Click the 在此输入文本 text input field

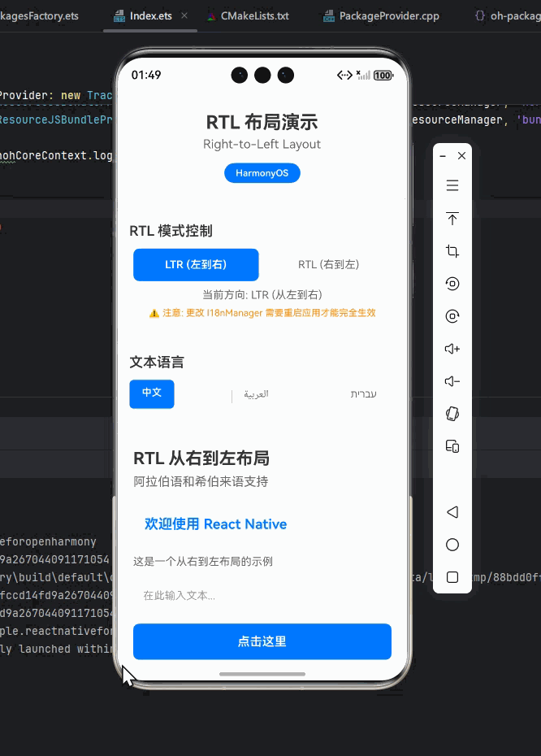click(262, 595)
